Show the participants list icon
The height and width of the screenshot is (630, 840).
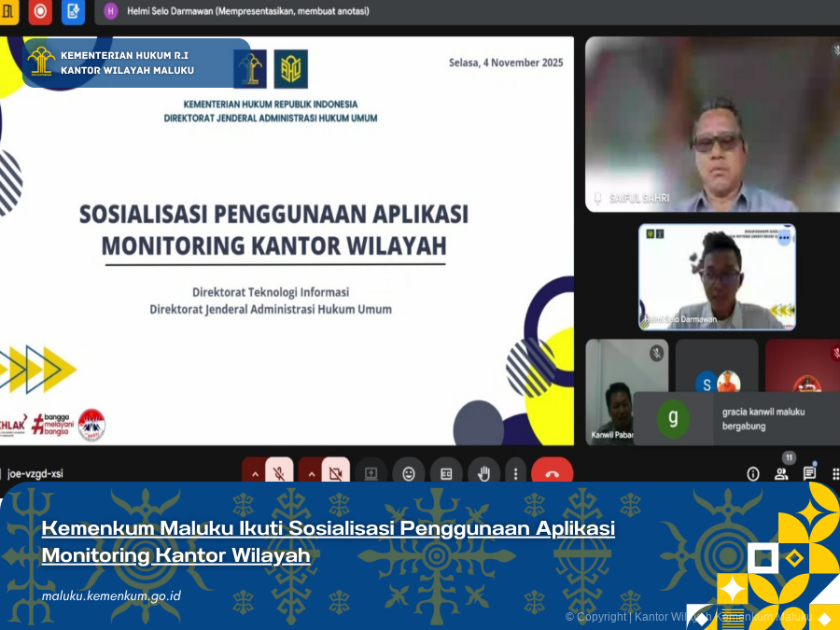[781, 474]
